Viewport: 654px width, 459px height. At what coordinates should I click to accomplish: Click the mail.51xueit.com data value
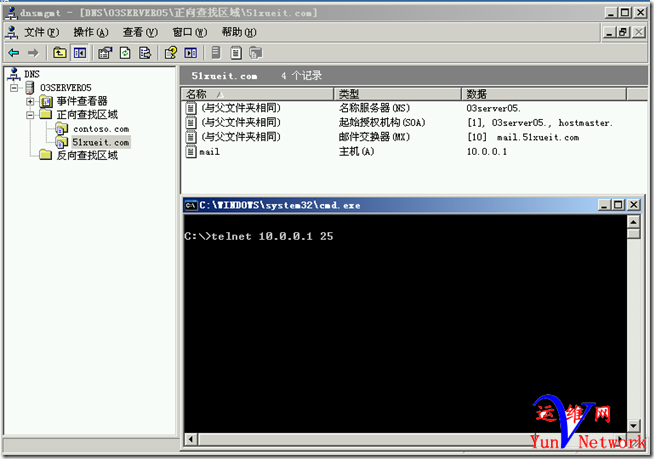point(538,137)
